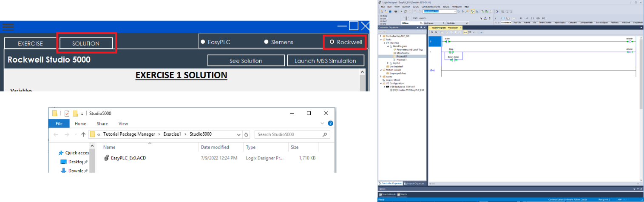Image resolution: width=644 pixels, height=202 pixels.
Task: Open recent locations dropdown in Explorer
Action: (x=76, y=134)
